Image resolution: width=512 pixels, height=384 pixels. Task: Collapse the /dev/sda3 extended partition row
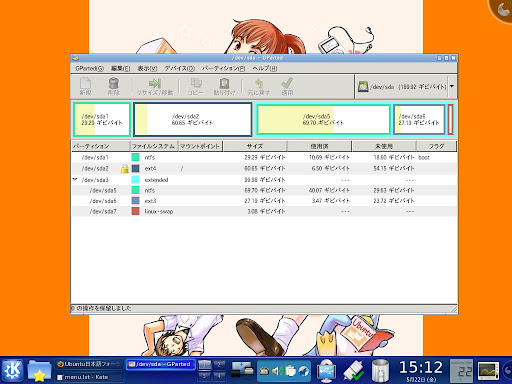75,179
